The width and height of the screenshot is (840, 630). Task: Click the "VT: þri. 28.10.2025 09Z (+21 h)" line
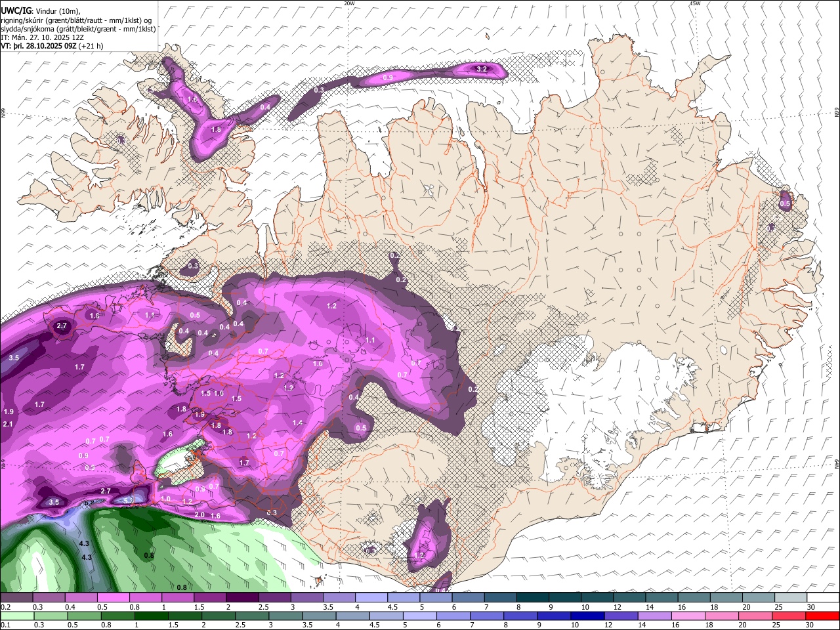[52, 47]
